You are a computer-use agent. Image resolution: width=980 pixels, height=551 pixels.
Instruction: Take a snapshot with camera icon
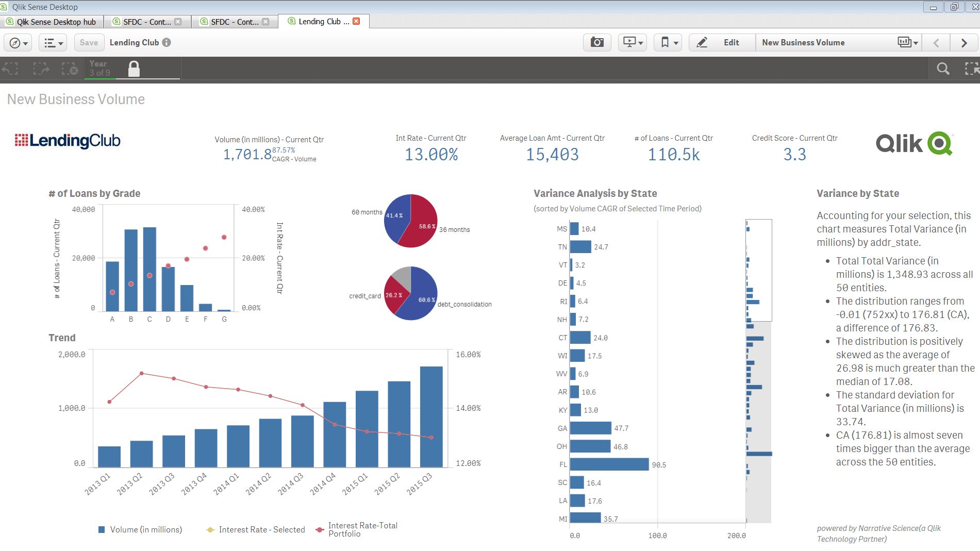(597, 43)
